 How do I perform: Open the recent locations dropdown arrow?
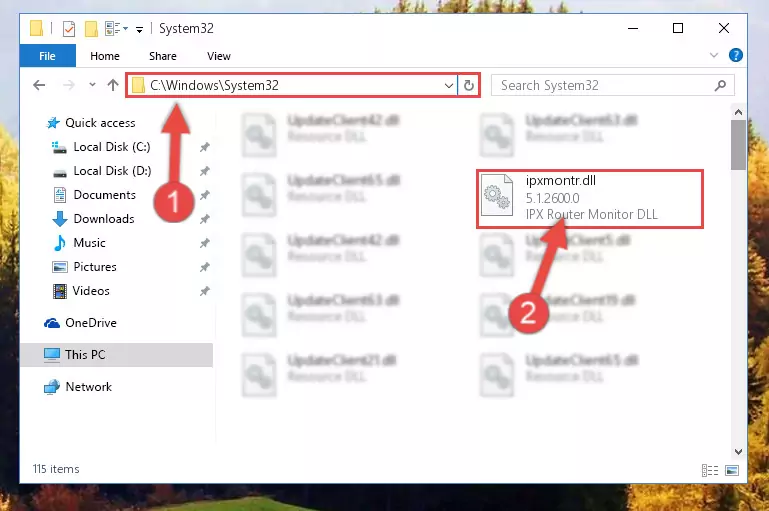click(92, 85)
